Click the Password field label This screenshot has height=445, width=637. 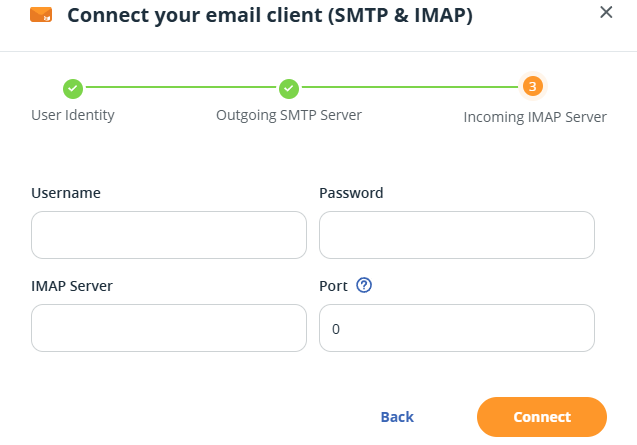(351, 192)
